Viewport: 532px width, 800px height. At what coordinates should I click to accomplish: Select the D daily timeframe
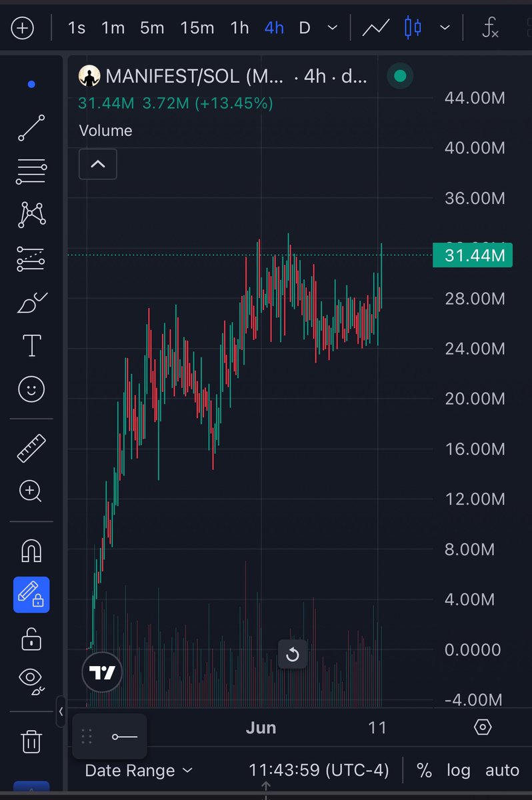coord(305,28)
